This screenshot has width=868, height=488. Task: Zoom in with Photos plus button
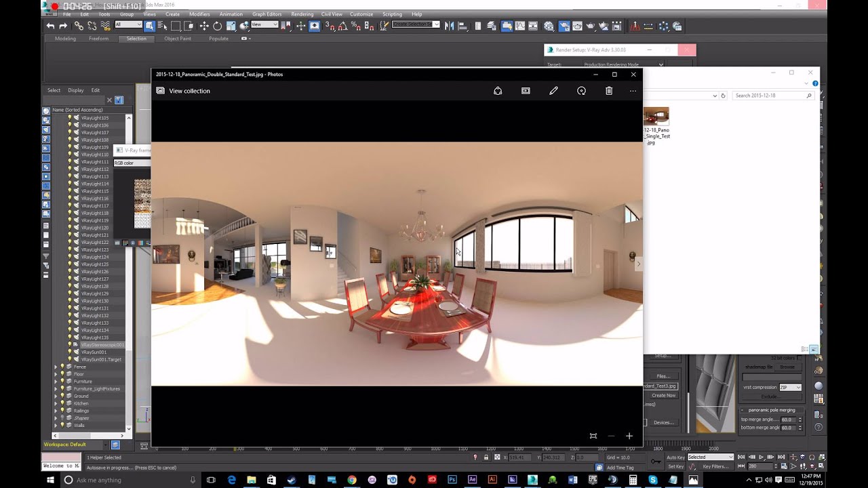tap(629, 436)
